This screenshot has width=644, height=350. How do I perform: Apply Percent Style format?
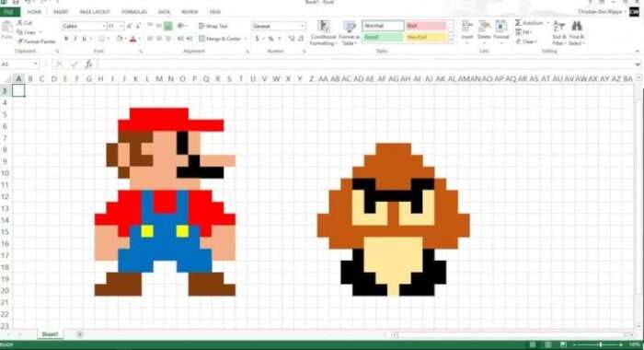pyautogui.click(x=270, y=39)
